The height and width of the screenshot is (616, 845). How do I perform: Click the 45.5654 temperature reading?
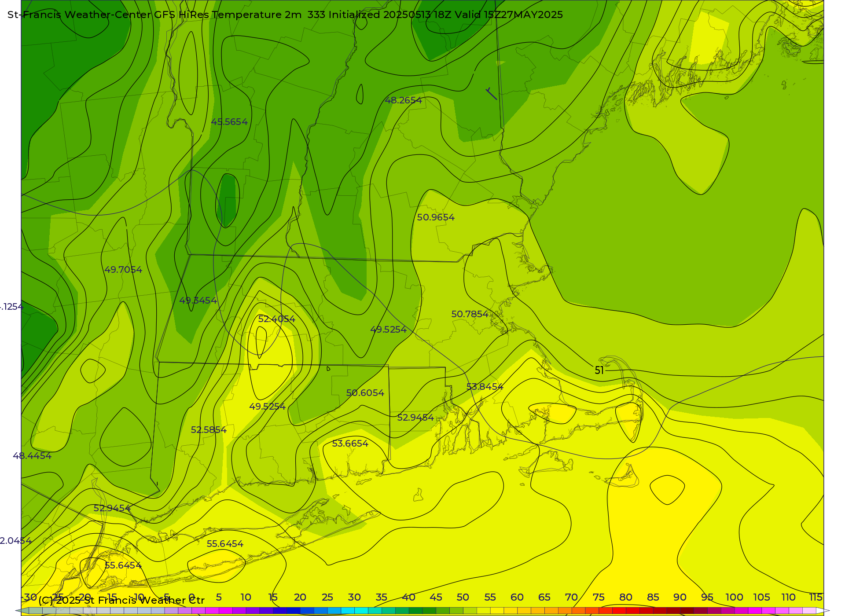click(x=229, y=122)
